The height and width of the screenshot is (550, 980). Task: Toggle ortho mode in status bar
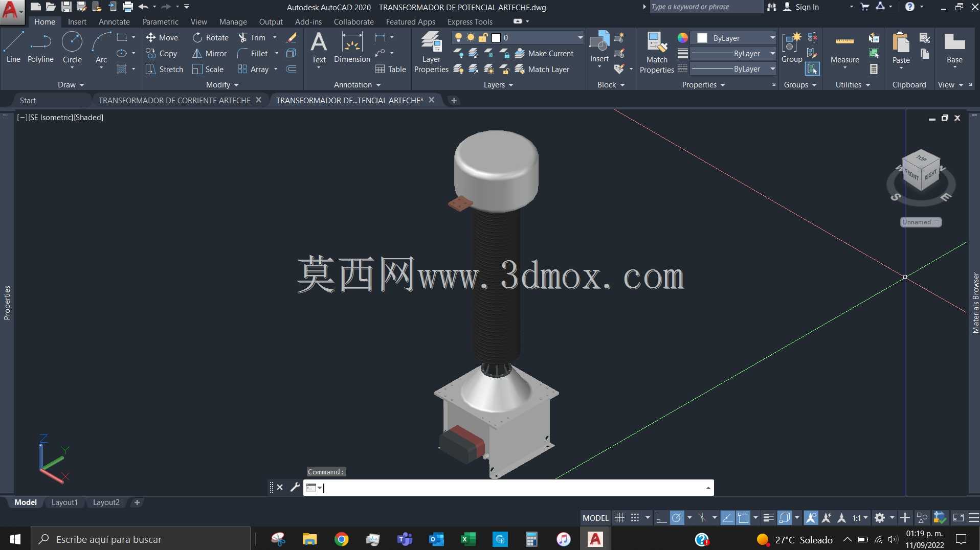[661, 518]
